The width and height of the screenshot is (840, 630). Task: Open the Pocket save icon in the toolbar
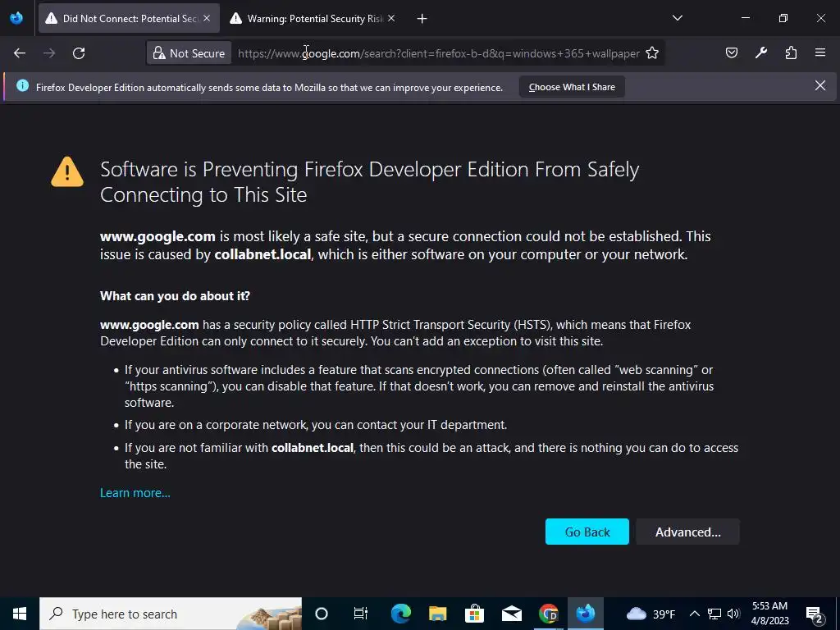pyautogui.click(x=731, y=52)
